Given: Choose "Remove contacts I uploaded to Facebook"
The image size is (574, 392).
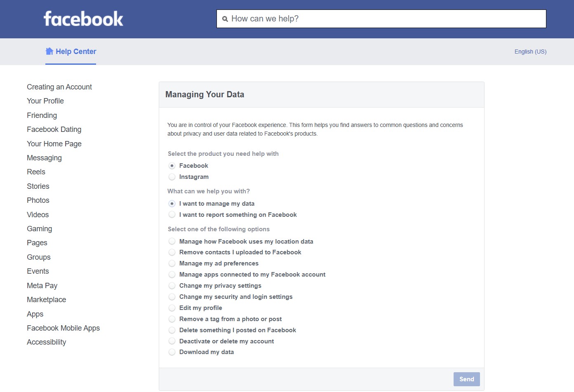Looking at the screenshot, I should pyautogui.click(x=172, y=252).
